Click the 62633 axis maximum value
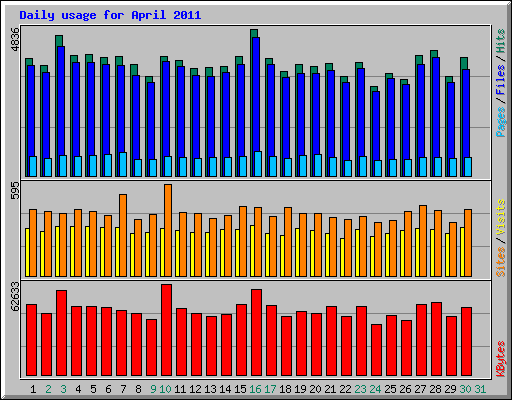 (15, 297)
